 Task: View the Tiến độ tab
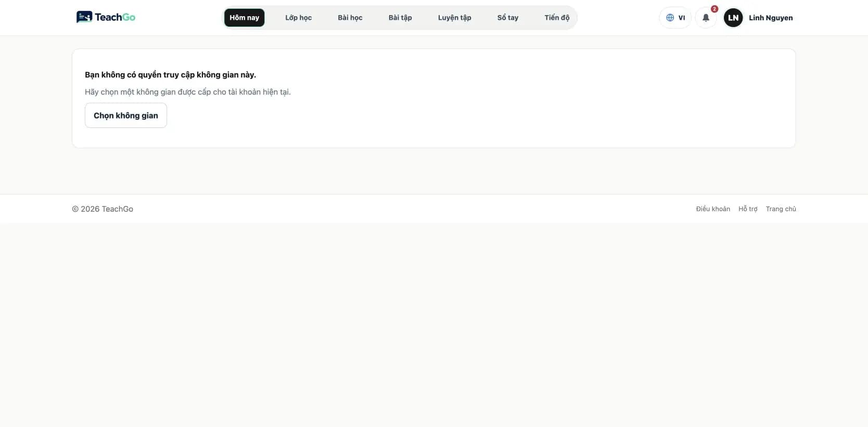point(557,18)
